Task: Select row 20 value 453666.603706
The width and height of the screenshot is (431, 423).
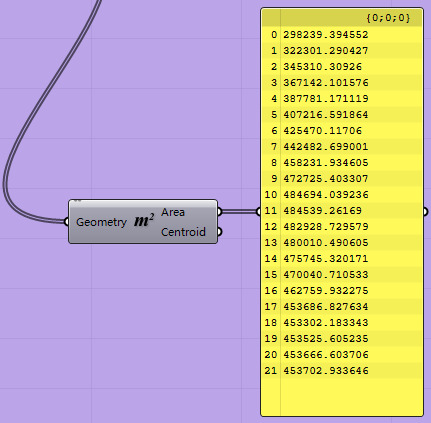Action: pyautogui.click(x=326, y=355)
